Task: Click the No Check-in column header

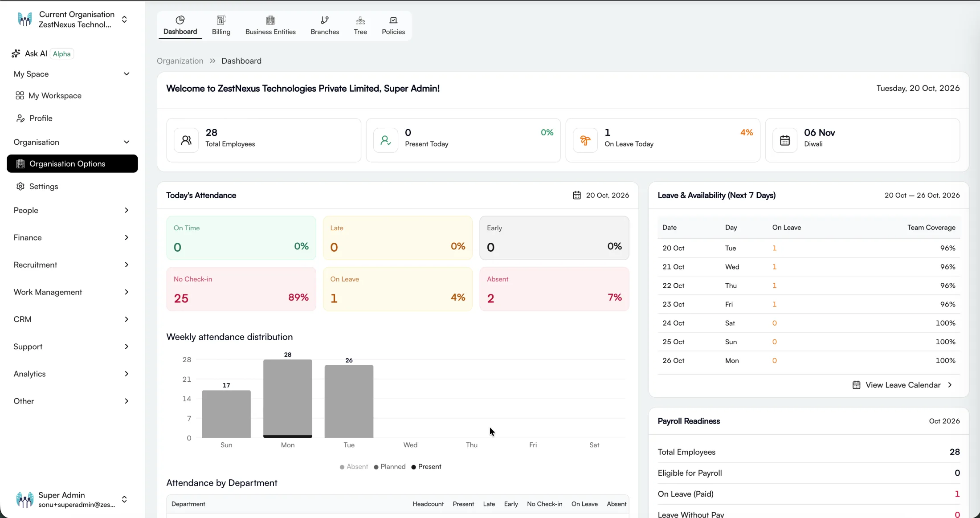Action: 544,504
